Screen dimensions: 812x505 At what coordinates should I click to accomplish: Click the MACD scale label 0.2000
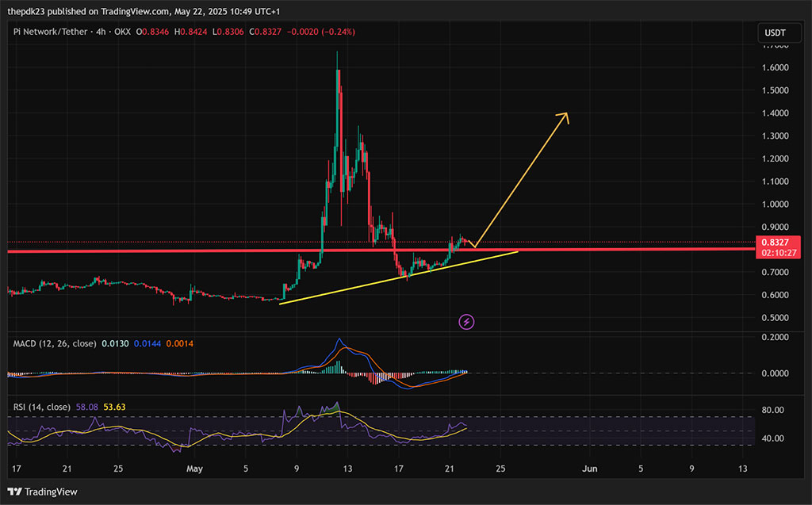click(776, 337)
